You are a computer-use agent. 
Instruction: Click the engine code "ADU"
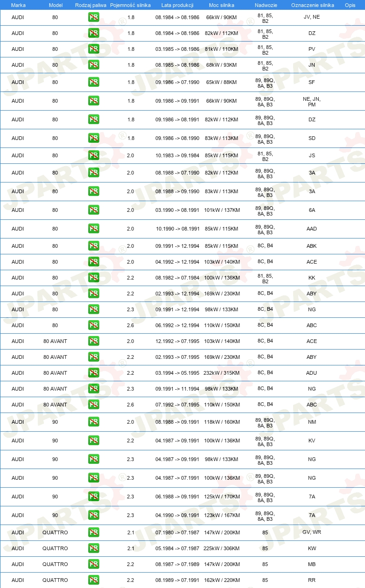click(x=312, y=373)
